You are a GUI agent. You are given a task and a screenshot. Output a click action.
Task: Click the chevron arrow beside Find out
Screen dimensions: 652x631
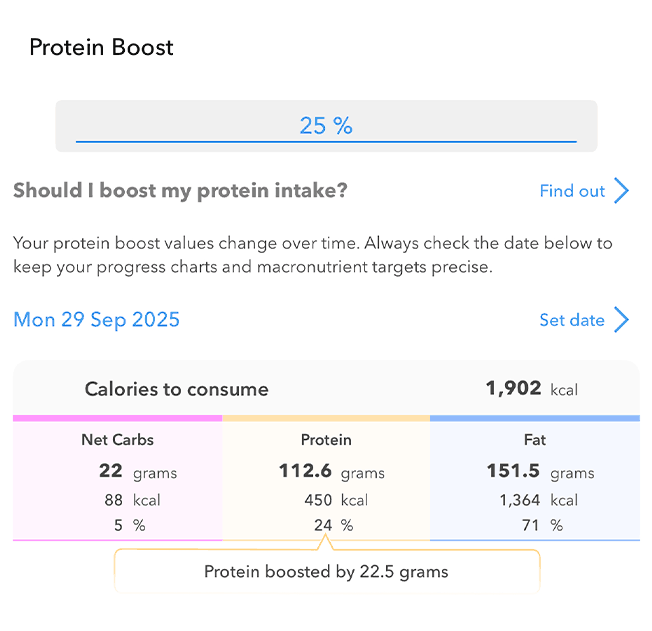click(622, 191)
